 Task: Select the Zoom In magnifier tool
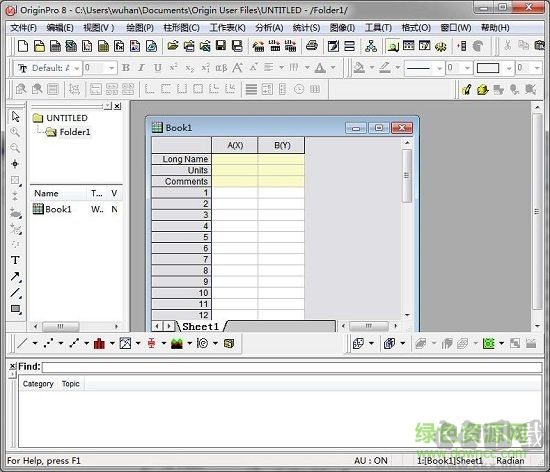pos(15,132)
